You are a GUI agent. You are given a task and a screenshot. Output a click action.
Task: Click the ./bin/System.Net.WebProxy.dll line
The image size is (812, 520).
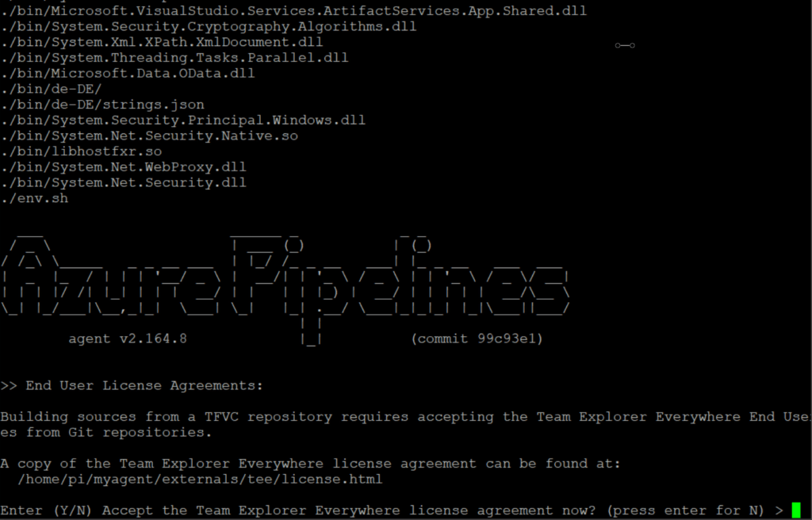coord(123,167)
